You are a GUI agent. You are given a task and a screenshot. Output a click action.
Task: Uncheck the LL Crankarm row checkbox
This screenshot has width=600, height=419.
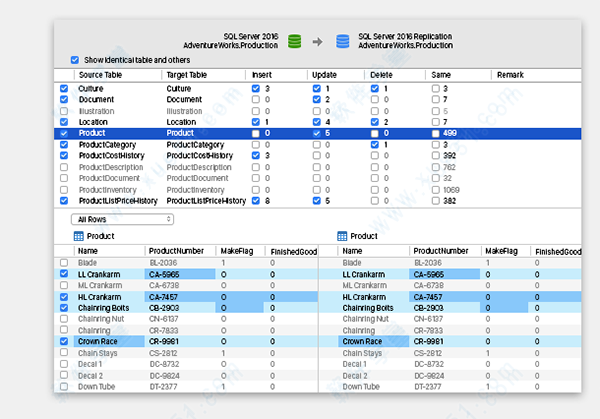point(64,273)
